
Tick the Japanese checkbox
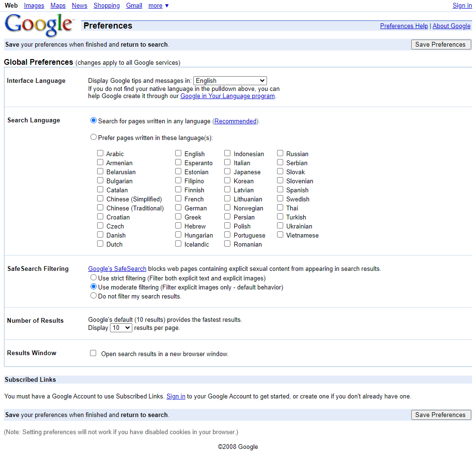[228, 171]
